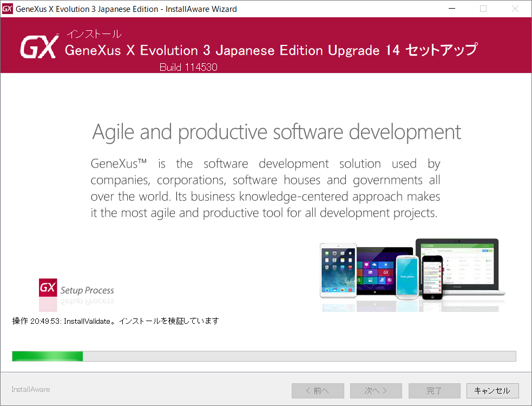Click the disabled 完了 (Finish) button
Screen dimensions: 532x406
[434, 391]
